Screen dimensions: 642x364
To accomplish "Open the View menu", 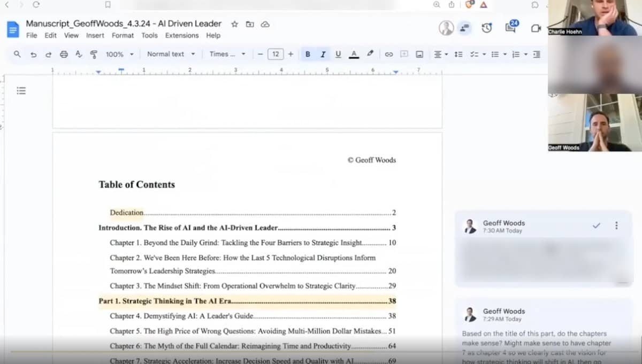I will 71,35.
